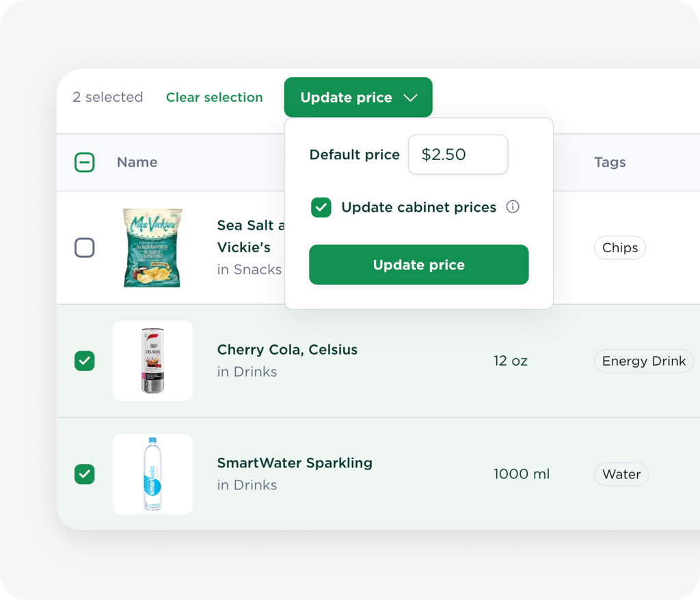Collapse the Update price dropdown button
Image resolution: width=700 pixels, height=600 pixels.
tap(358, 97)
